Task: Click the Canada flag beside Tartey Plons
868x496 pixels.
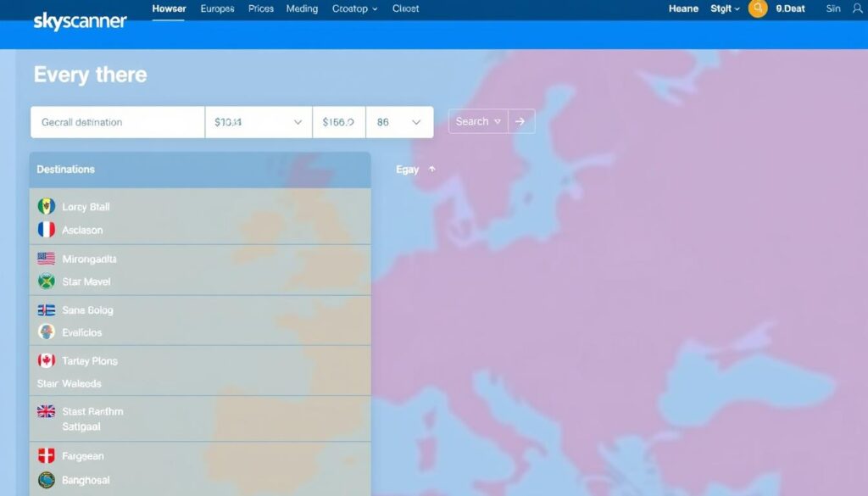Action: tap(47, 360)
